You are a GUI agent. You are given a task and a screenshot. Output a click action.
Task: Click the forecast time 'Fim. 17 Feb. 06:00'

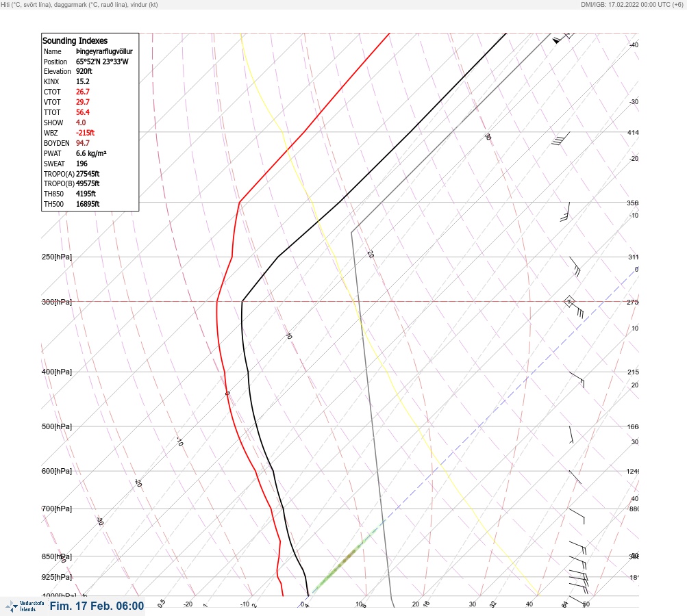pyautogui.click(x=97, y=606)
